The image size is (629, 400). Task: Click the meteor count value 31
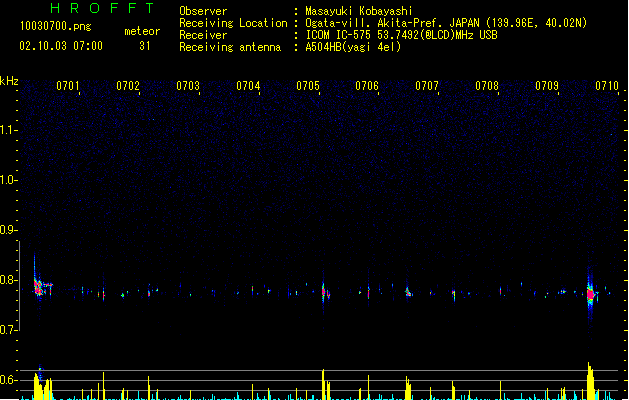(x=144, y=46)
